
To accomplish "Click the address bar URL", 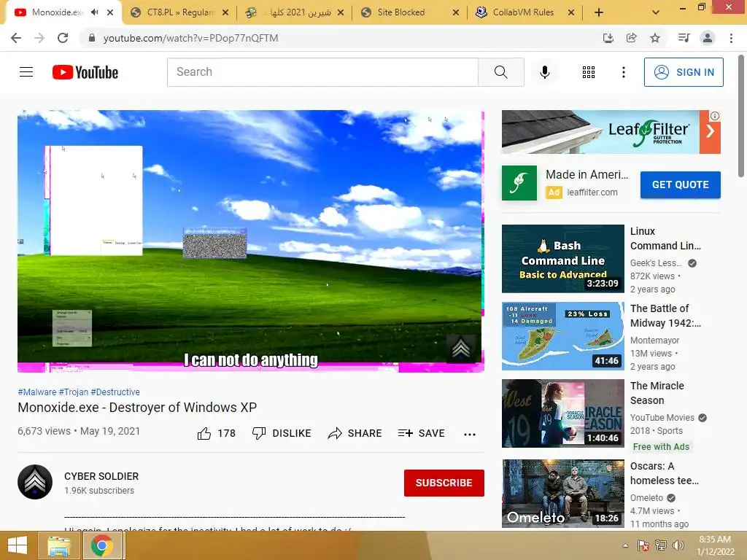I will [190, 38].
